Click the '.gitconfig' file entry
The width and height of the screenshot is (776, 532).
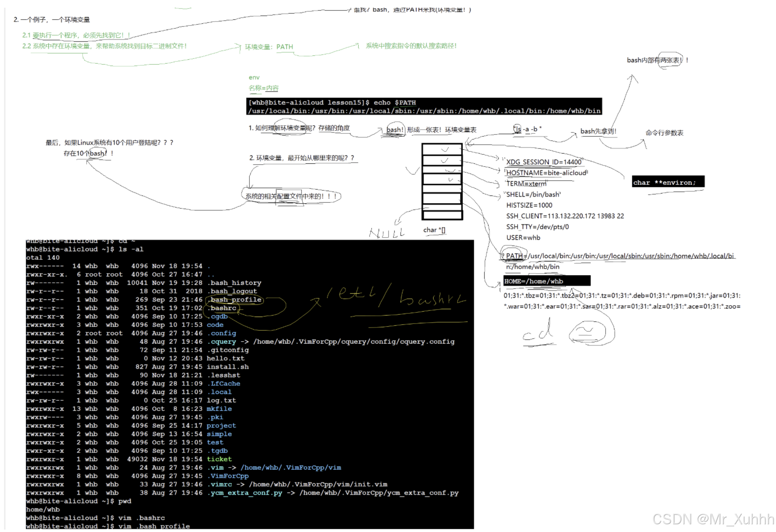(228, 350)
